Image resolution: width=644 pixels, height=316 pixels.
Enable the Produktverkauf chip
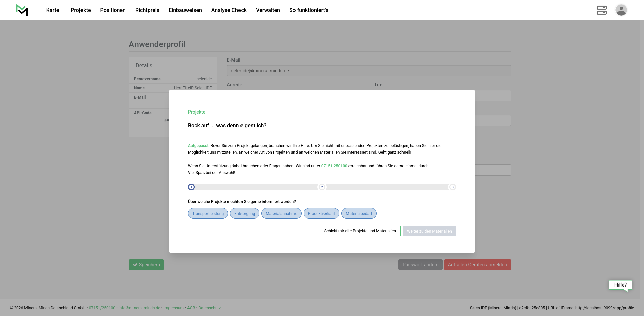[321, 214]
